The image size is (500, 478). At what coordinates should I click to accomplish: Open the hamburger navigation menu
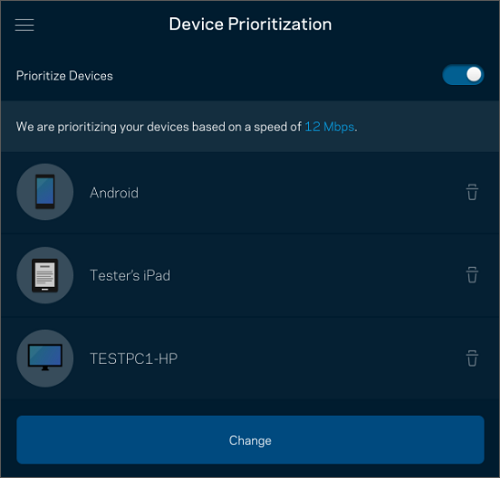(x=24, y=25)
